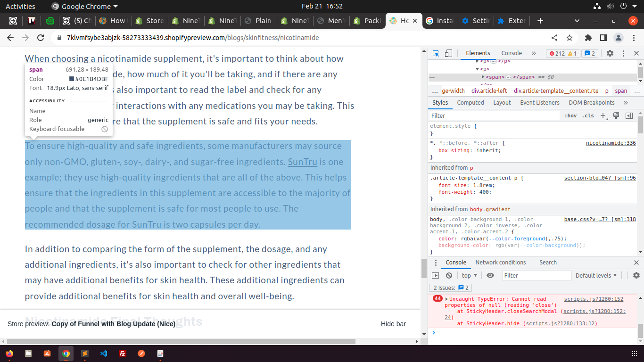Screen dimensions: 644x362
Task: Bookmark this page with star icon
Action: point(570,38)
